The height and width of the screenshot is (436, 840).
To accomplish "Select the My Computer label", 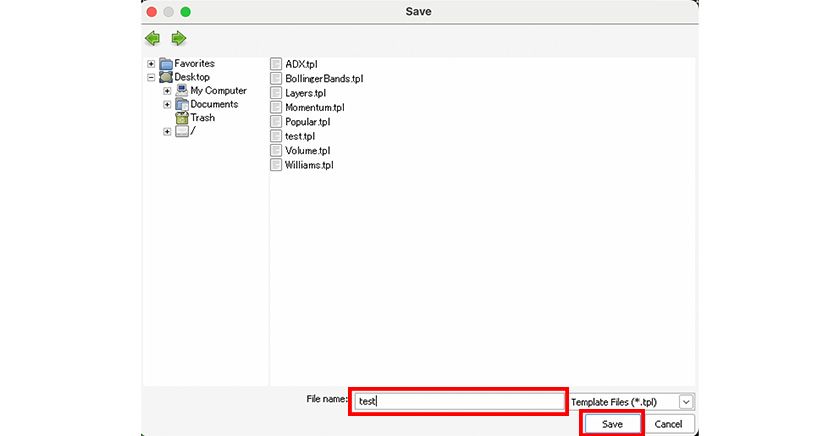I will point(219,91).
